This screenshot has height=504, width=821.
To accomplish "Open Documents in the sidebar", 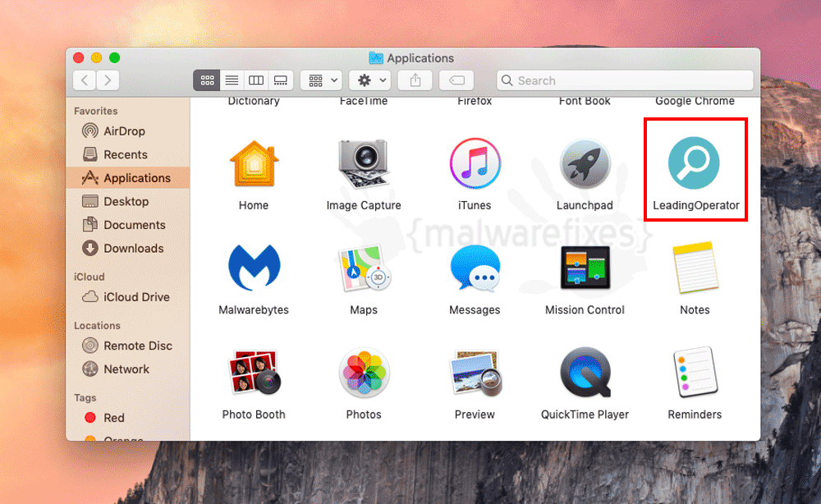I will pyautogui.click(x=128, y=225).
